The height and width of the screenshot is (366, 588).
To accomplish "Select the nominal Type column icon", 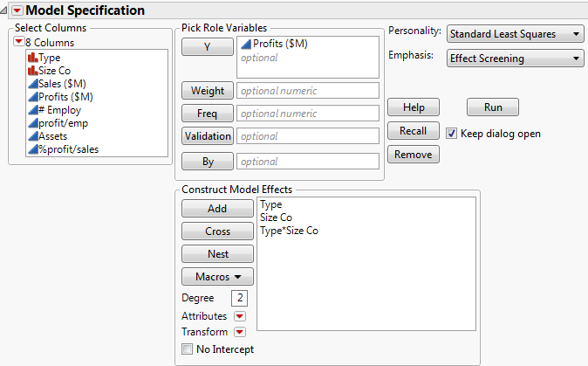I will click(x=32, y=58).
